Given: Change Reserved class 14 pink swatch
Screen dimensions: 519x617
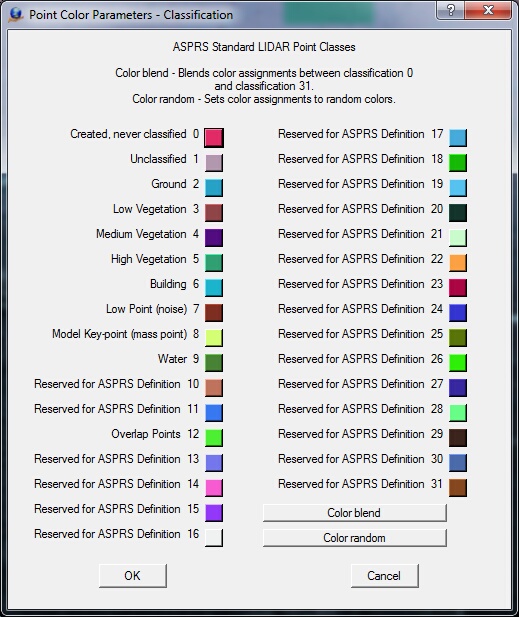Looking at the screenshot, I should click(x=214, y=488).
